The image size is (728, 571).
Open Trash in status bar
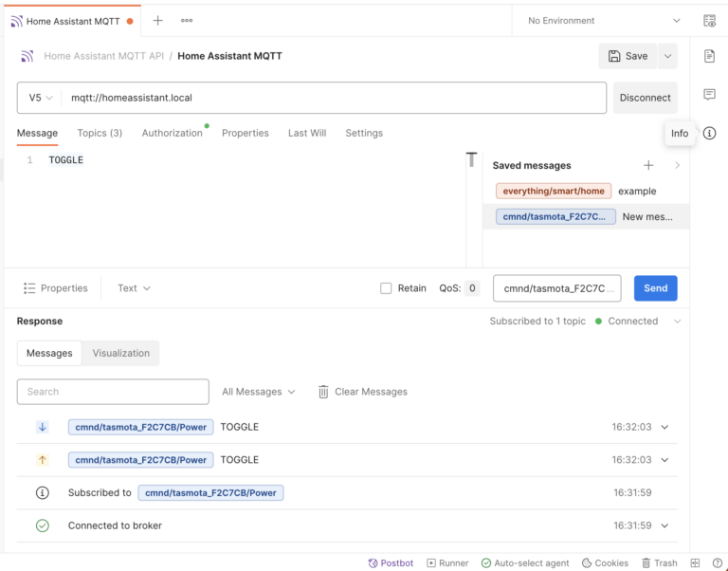660,563
